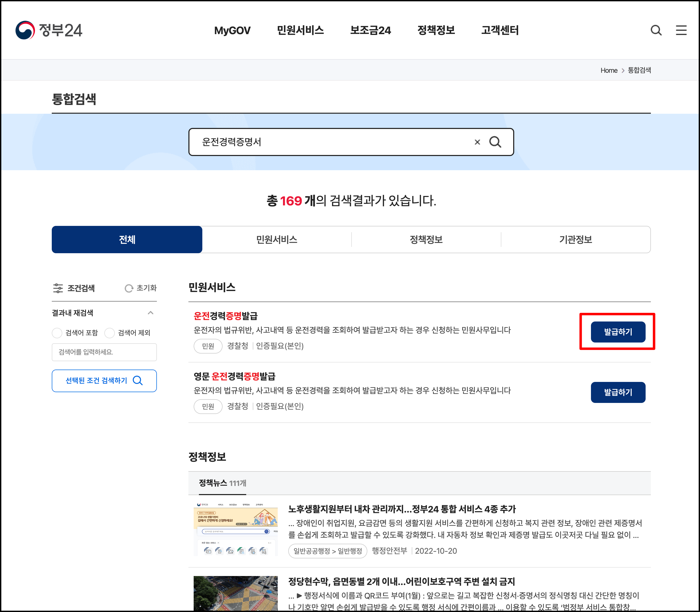
Task: Select 검색어 포함 radio button
Action: (57, 333)
